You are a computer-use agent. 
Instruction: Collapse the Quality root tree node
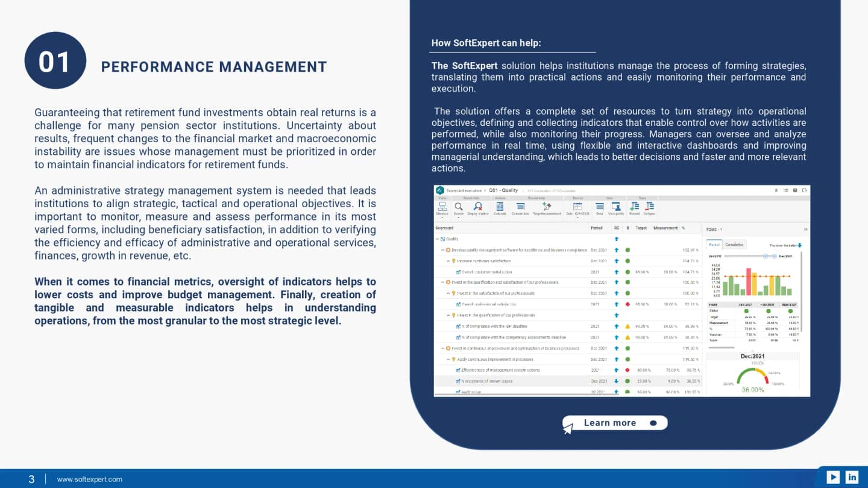[x=437, y=239]
